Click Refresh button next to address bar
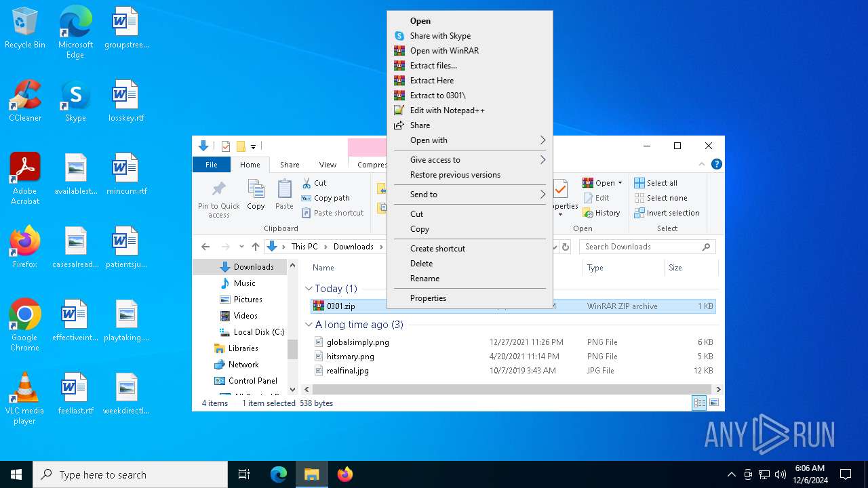Image resolution: width=868 pixels, height=488 pixels. click(566, 247)
